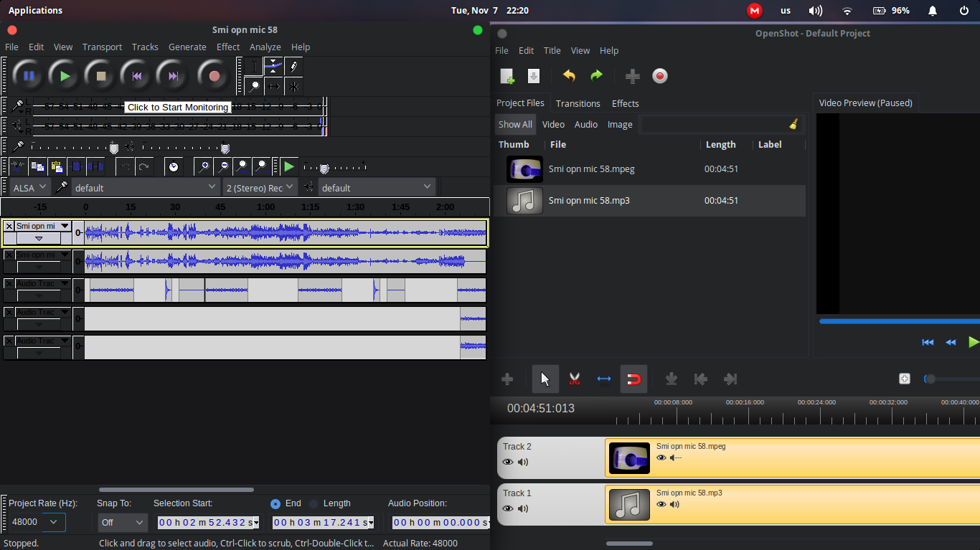This screenshot has height=550, width=980.
Task: Click the Selection Start time field
Action: [208, 522]
